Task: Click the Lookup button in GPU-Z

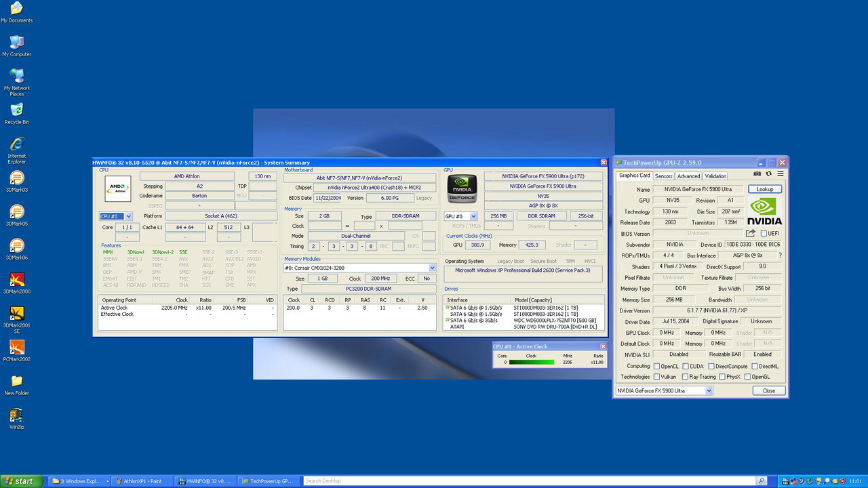Action: (765, 189)
